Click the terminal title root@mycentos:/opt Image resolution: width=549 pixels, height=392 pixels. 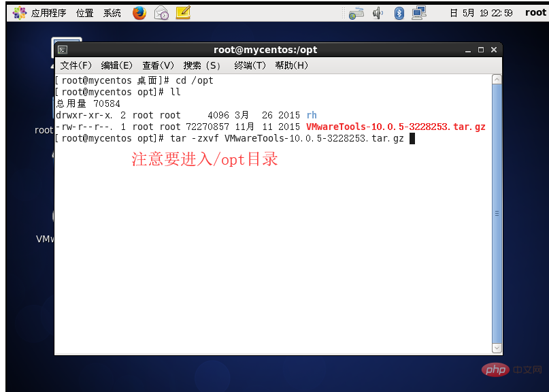265,50
